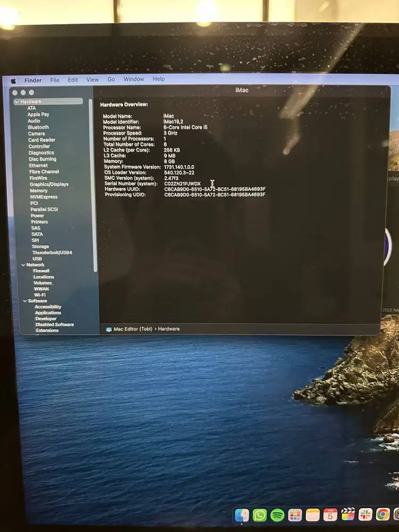Image resolution: width=399 pixels, height=532 pixels.
Task: Select Wi-Fi under Network
Action: point(40,295)
